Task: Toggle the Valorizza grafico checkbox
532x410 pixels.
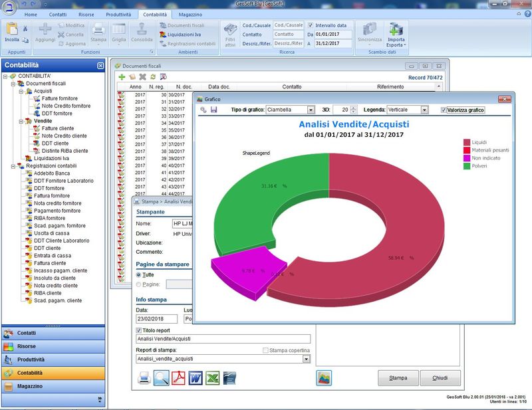Action: 444,110
